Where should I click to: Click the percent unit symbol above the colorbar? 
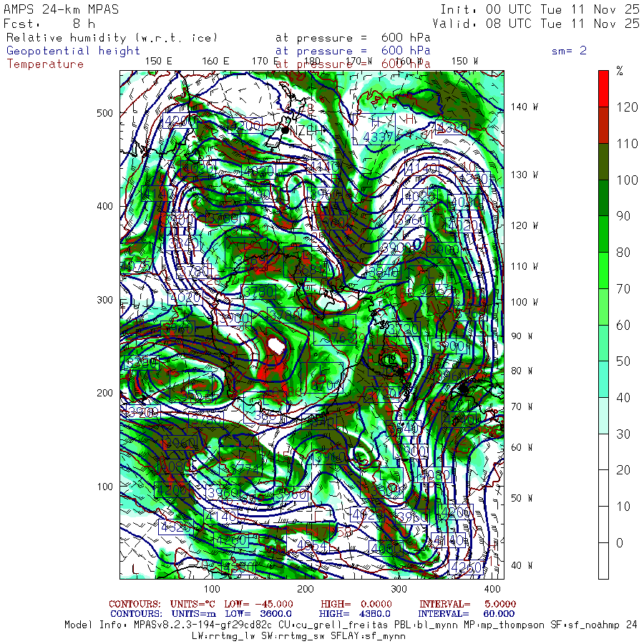pyautogui.click(x=620, y=71)
